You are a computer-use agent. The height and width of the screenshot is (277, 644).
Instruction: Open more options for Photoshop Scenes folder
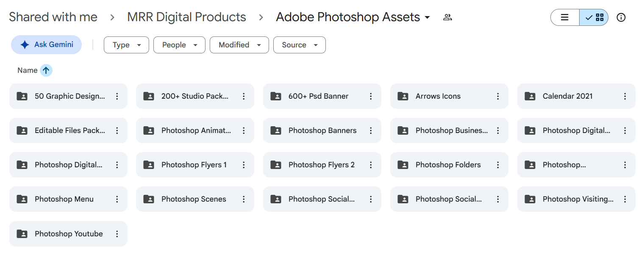pos(244,199)
